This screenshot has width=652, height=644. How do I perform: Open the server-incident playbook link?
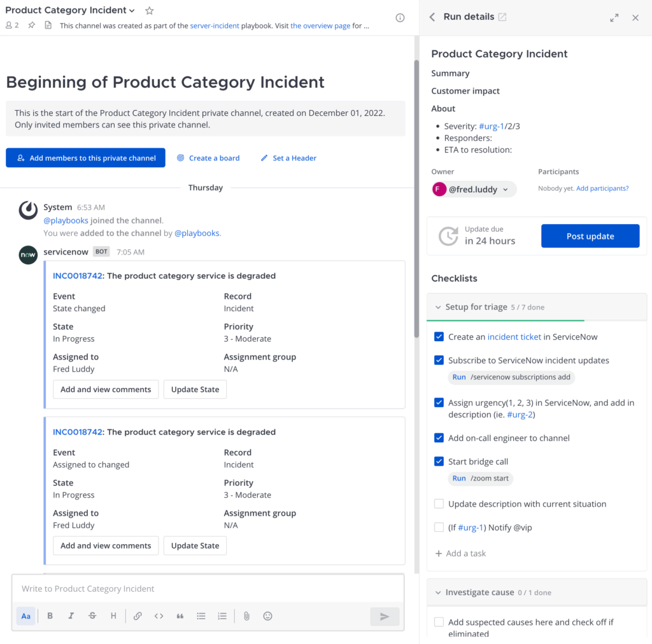[x=215, y=25]
